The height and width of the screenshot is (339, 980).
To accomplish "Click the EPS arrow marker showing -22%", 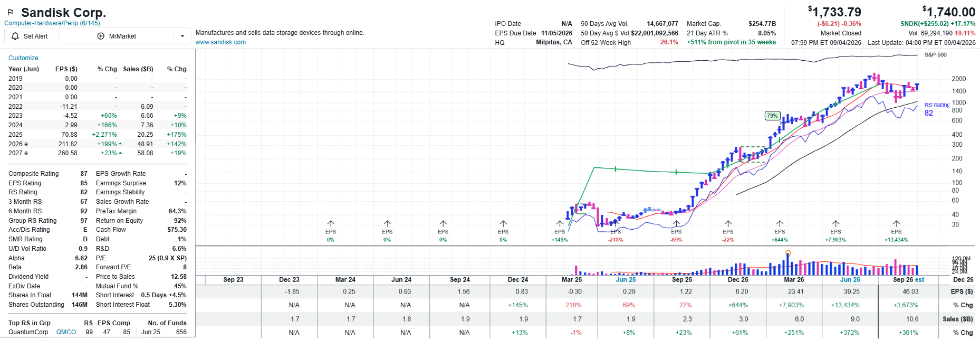I will click(x=728, y=224).
